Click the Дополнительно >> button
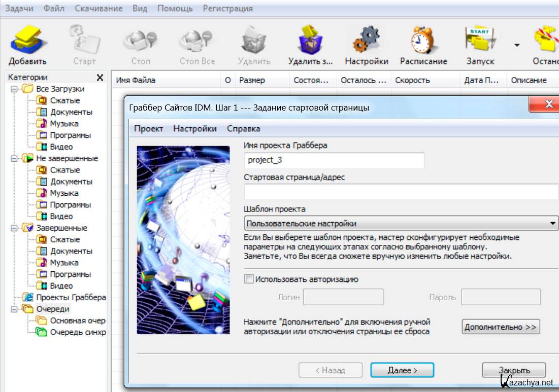This screenshot has height=392, width=559. tap(500, 327)
